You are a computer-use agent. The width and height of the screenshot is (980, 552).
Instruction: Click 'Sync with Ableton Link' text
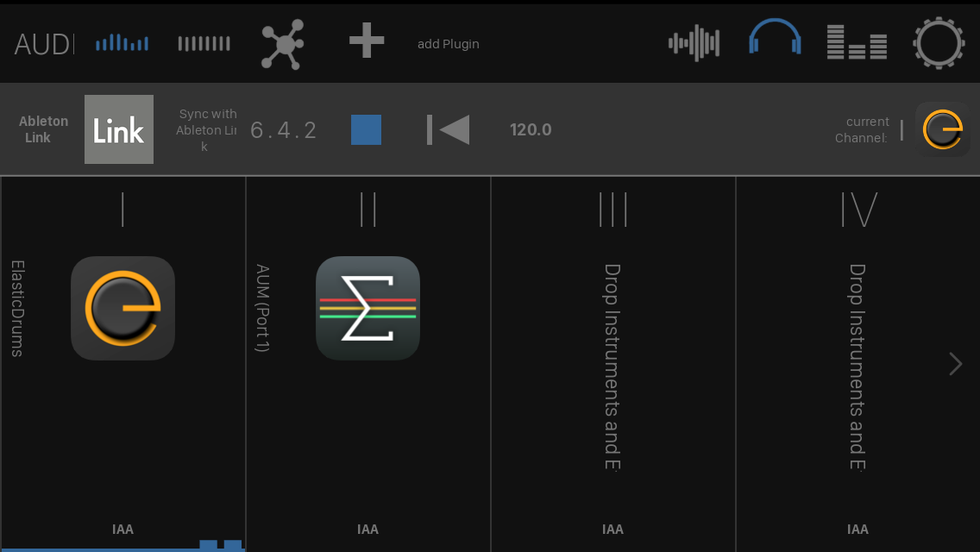coord(206,130)
